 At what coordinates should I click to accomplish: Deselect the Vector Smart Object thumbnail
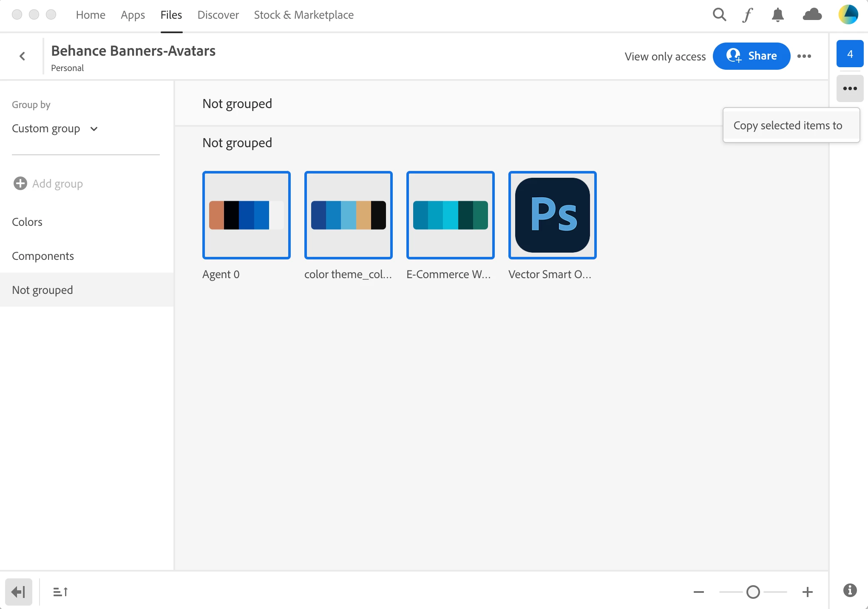pos(552,215)
